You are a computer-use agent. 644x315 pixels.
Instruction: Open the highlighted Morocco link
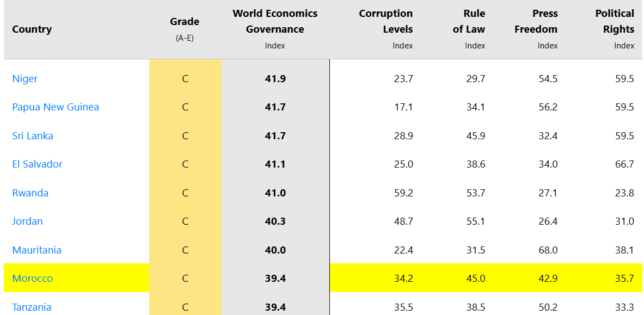pyautogui.click(x=33, y=279)
